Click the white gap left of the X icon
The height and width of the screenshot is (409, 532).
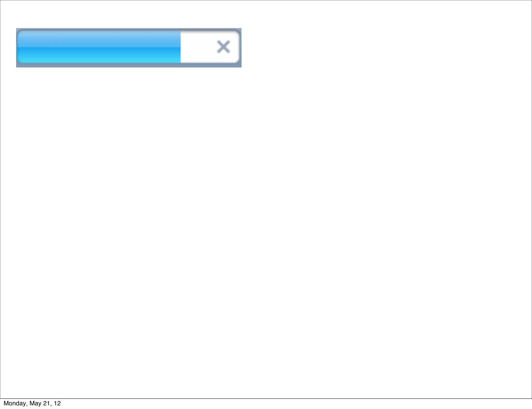tap(198, 47)
